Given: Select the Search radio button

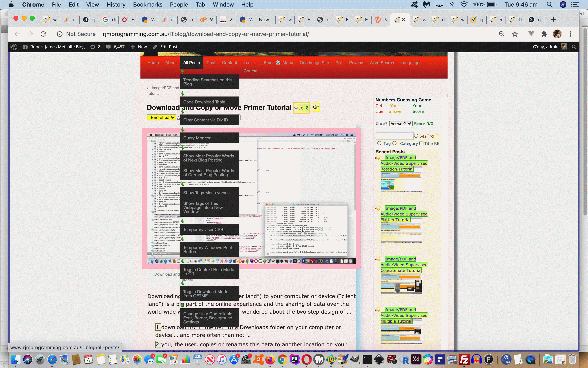Looking at the screenshot, I should [416, 136].
